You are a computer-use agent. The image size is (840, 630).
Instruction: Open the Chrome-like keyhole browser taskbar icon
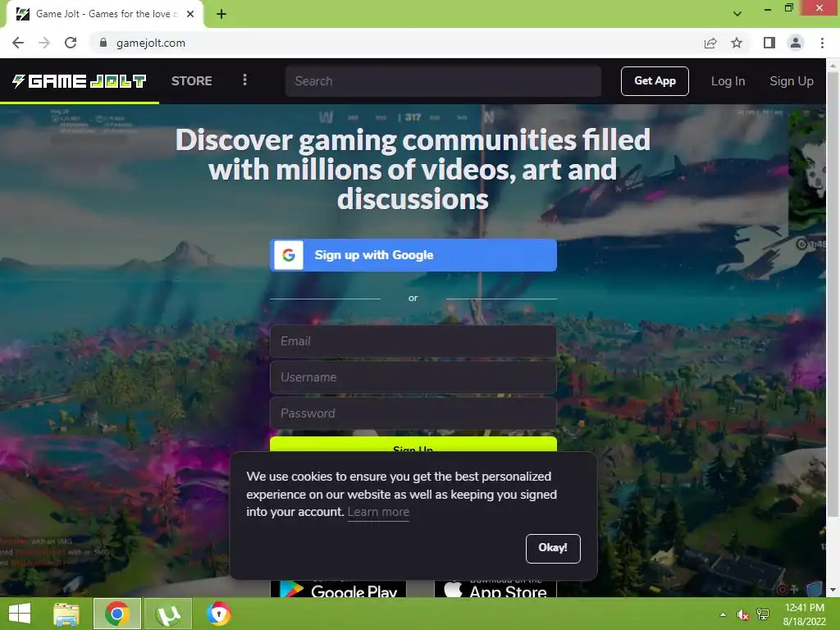[x=219, y=614]
